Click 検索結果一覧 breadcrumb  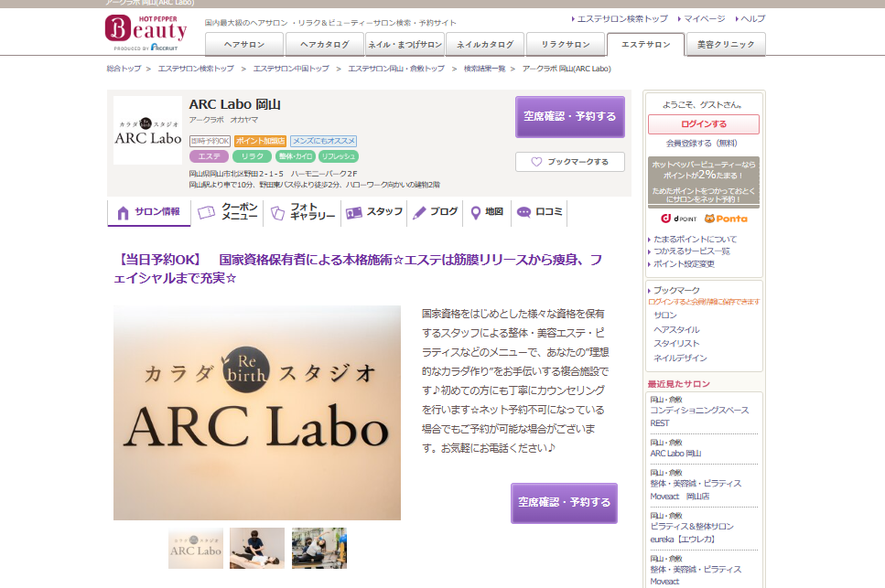(484, 69)
